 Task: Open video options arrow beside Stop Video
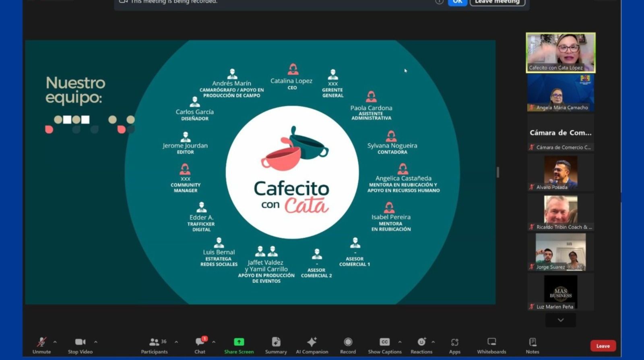click(x=96, y=342)
